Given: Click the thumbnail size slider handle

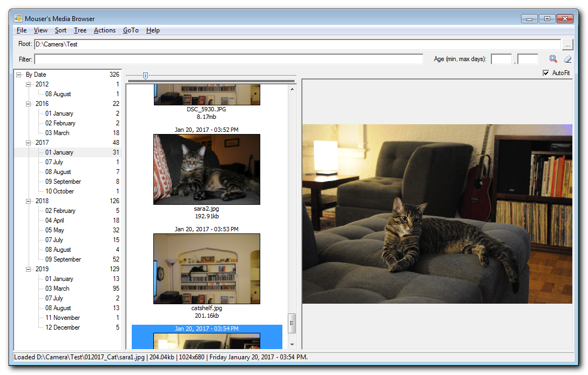Looking at the screenshot, I should point(145,76).
